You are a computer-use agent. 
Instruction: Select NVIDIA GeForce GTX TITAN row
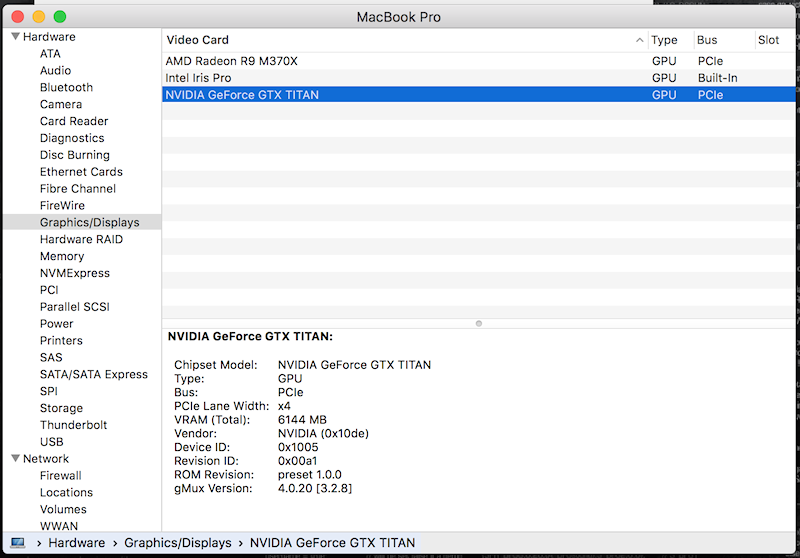click(x=479, y=95)
